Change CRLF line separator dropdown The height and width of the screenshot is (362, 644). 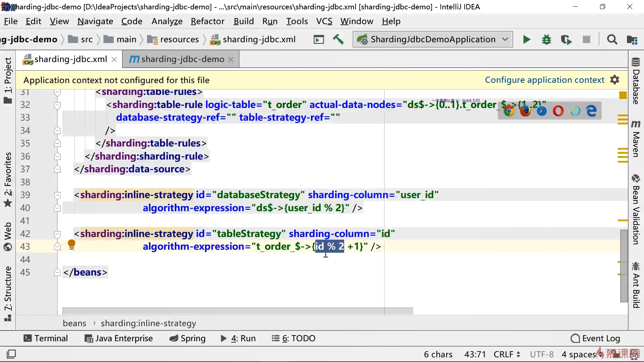(x=506, y=354)
